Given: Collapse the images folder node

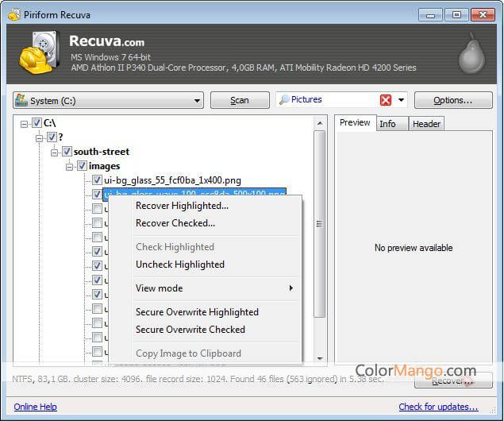Looking at the screenshot, I should pyautogui.click(x=70, y=166).
